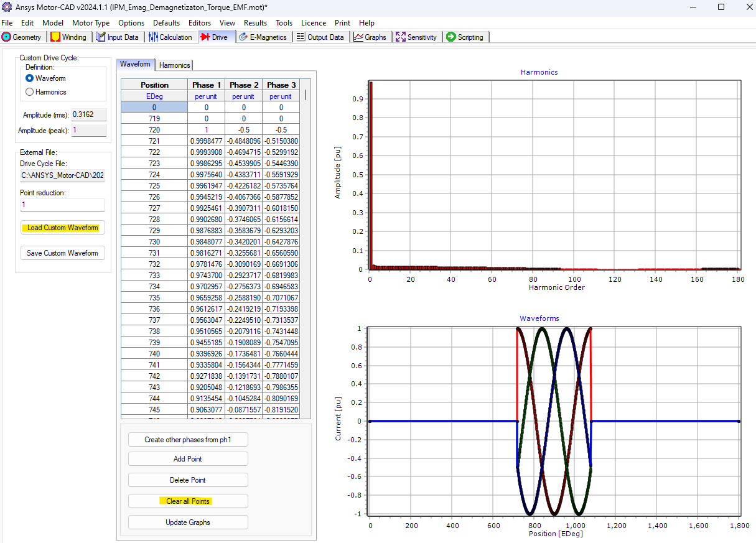
Task: Select the Position 719 cell
Action: tap(154, 119)
